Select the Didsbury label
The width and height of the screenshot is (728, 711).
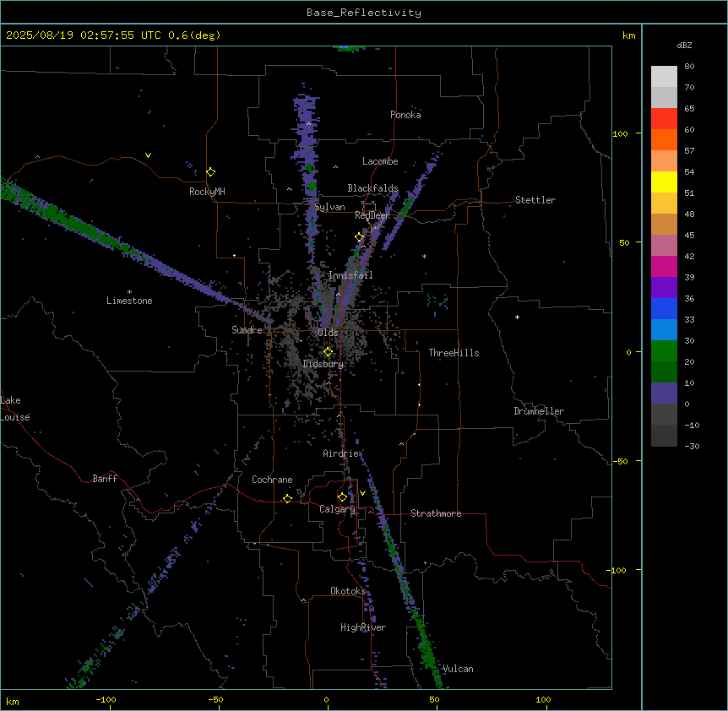point(323,364)
